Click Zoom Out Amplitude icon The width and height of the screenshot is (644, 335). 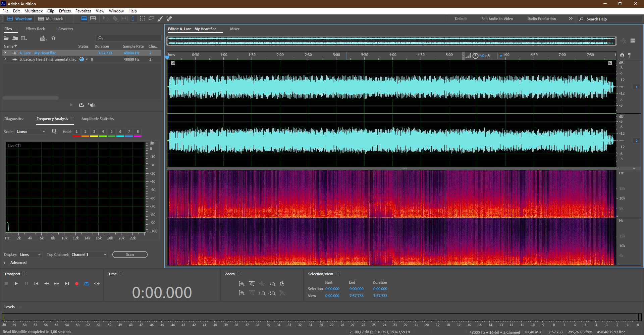click(241, 293)
